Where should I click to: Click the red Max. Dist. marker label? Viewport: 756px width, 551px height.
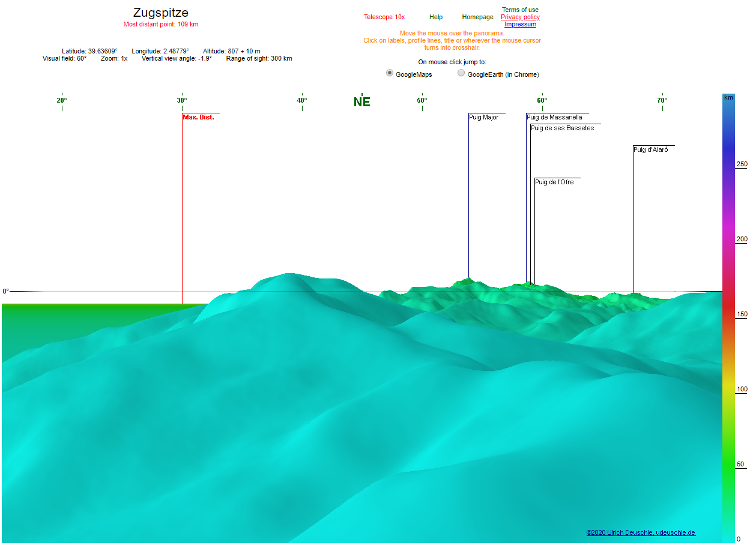click(198, 118)
